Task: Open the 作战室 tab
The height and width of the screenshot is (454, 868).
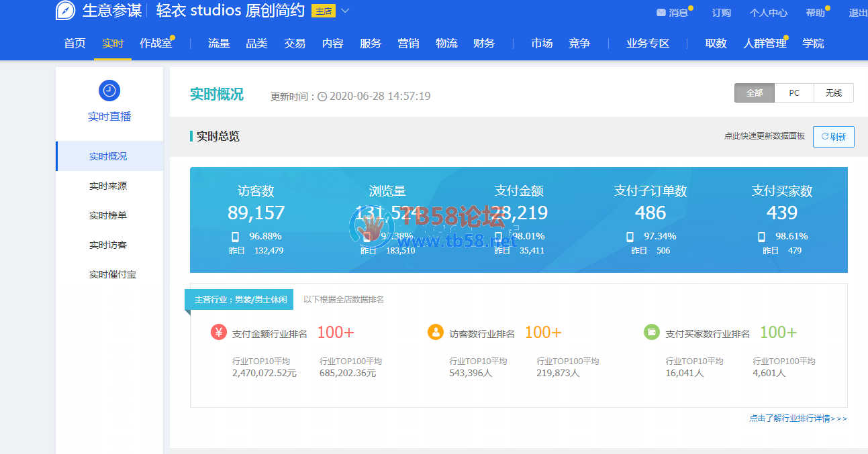Action: (x=156, y=44)
